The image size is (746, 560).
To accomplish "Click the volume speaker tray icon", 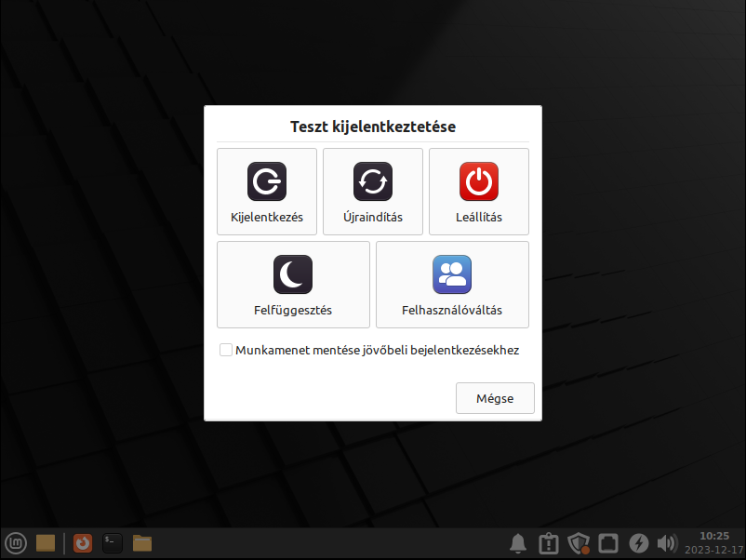I will [667, 543].
